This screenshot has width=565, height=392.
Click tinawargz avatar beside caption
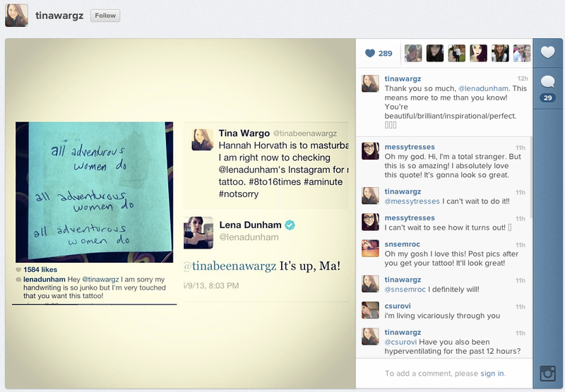(x=370, y=83)
